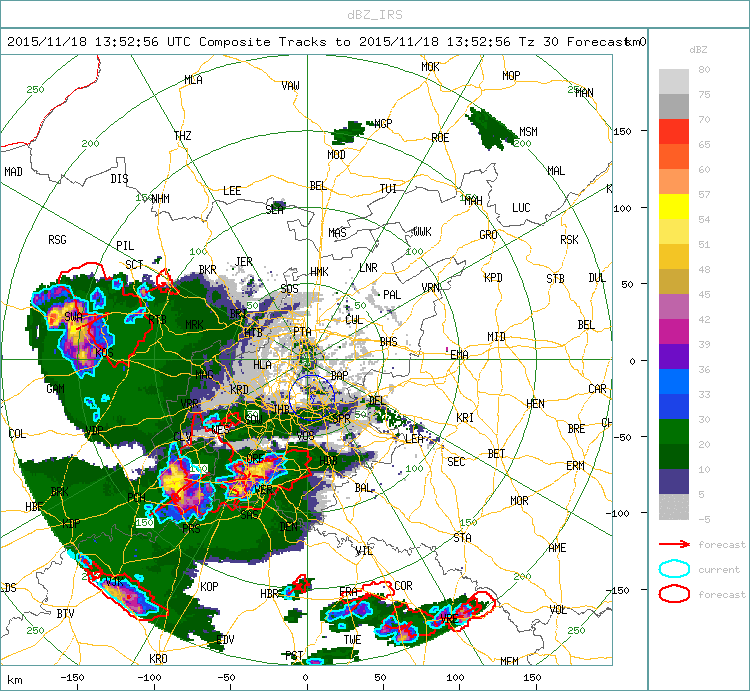Click the WJK label on the southwest storm
The height and width of the screenshot is (691, 750).
click(115, 581)
